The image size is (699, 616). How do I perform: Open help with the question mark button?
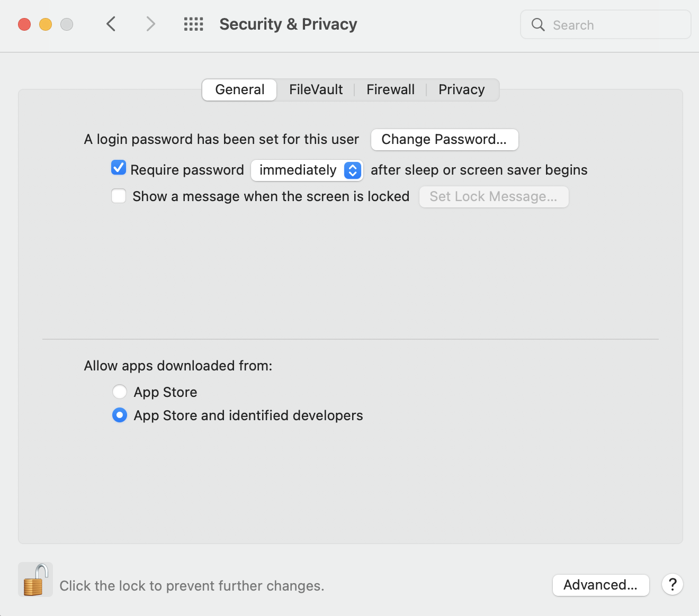[x=672, y=585]
